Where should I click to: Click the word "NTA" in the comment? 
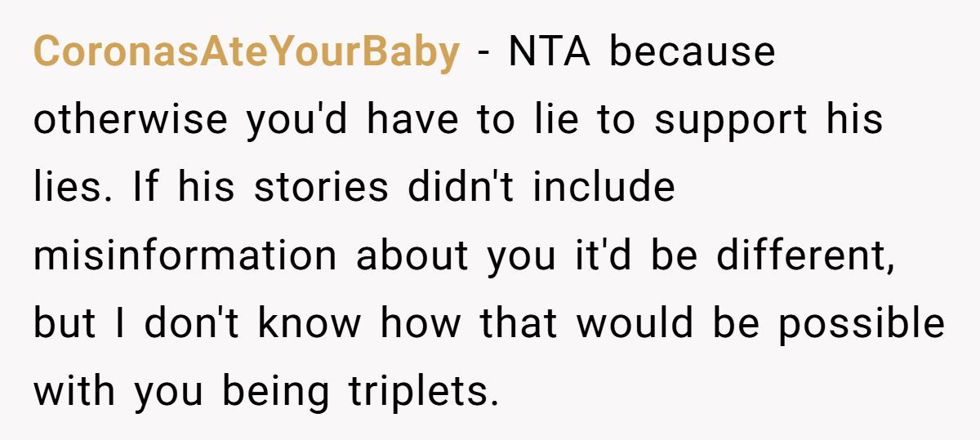[550, 53]
